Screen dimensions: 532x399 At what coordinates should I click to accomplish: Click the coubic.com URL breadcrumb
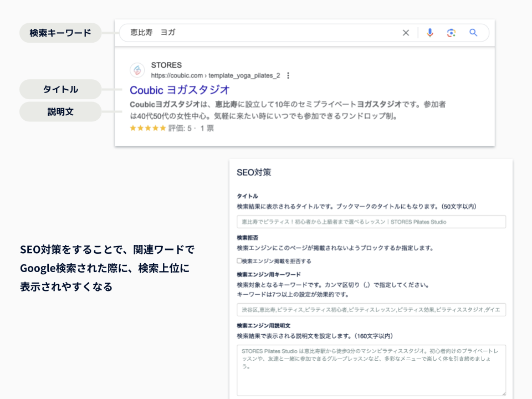point(215,75)
